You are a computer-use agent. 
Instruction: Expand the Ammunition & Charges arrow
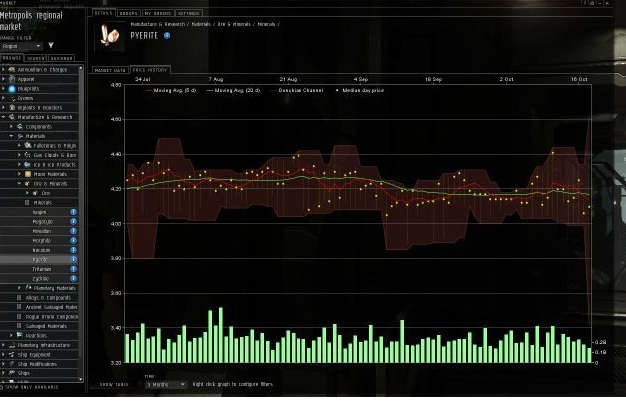(x=3, y=69)
